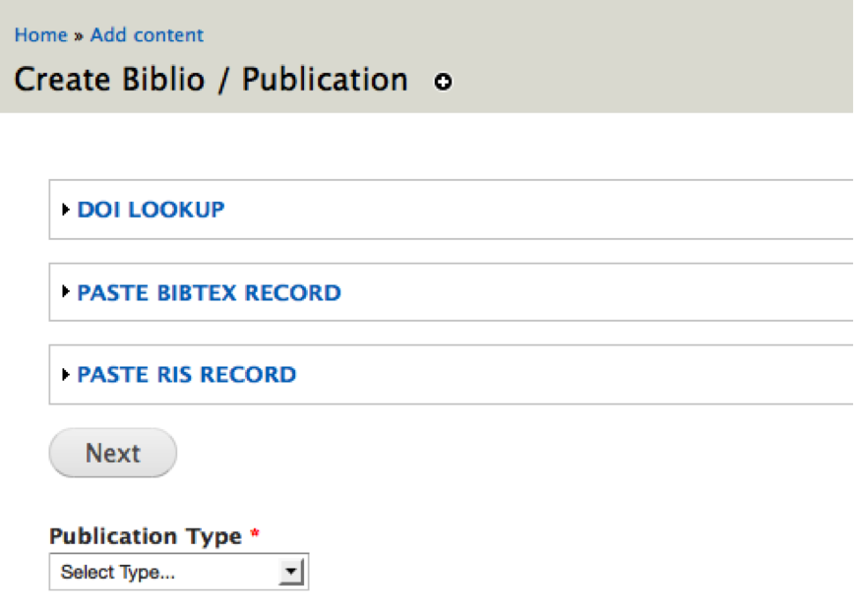The height and width of the screenshot is (616, 854).
Task: Click the red required asterisk marker
Action: [255, 536]
